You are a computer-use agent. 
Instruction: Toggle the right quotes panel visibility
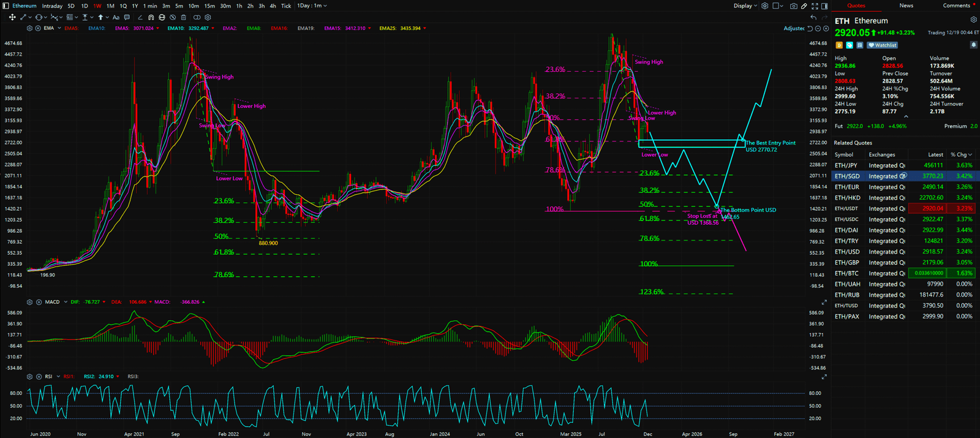coord(824,6)
